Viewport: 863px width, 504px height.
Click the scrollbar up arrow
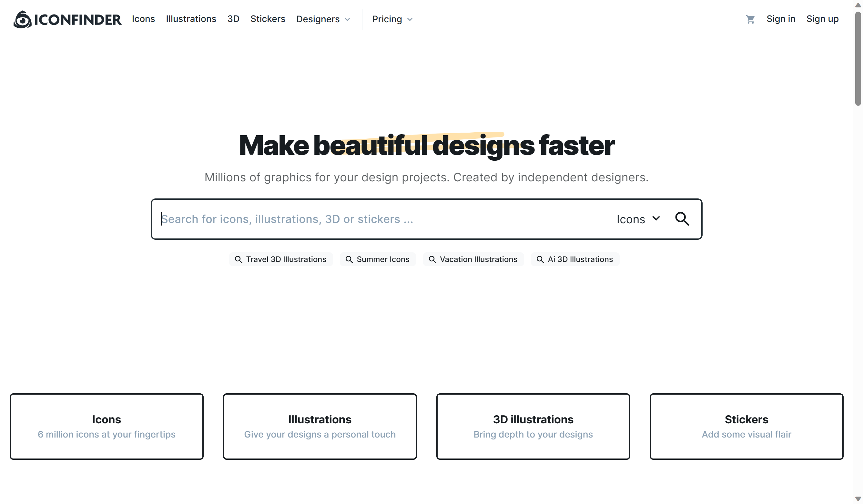click(x=858, y=5)
